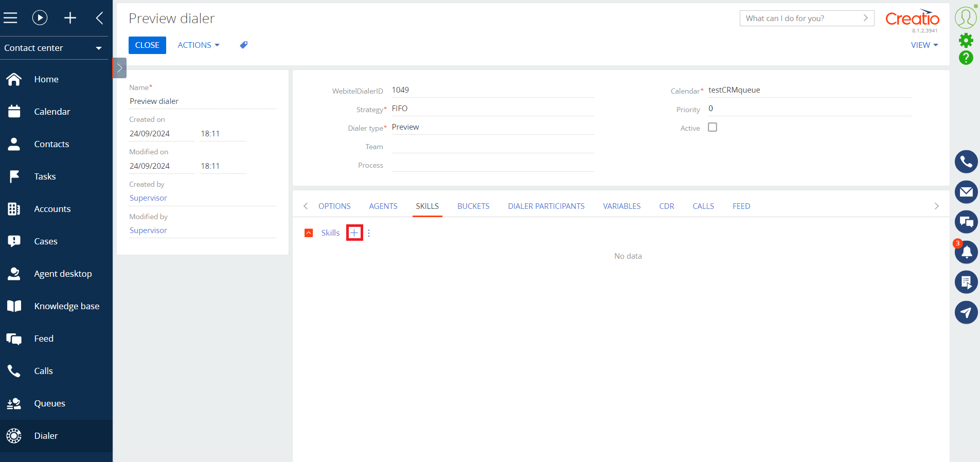The height and width of the screenshot is (462, 980).
Task: Click the Calendar field testCRMqueue
Action: tap(809, 90)
